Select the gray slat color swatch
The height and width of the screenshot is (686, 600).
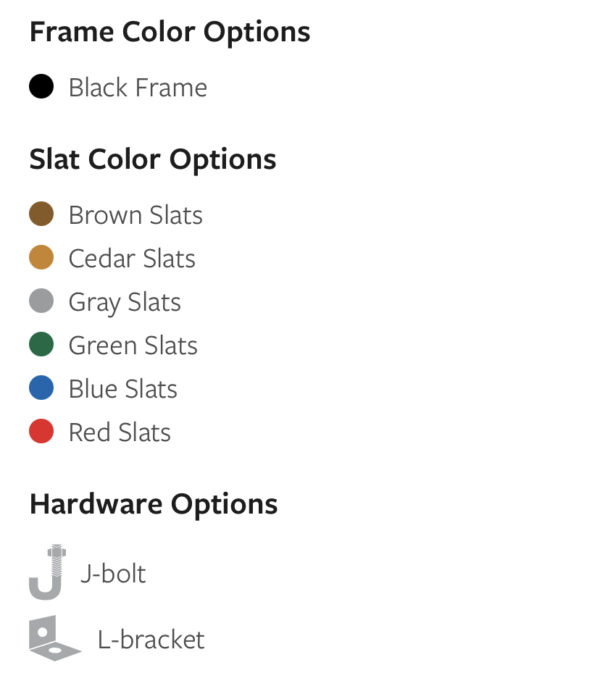pyautogui.click(x=41, y=301)
